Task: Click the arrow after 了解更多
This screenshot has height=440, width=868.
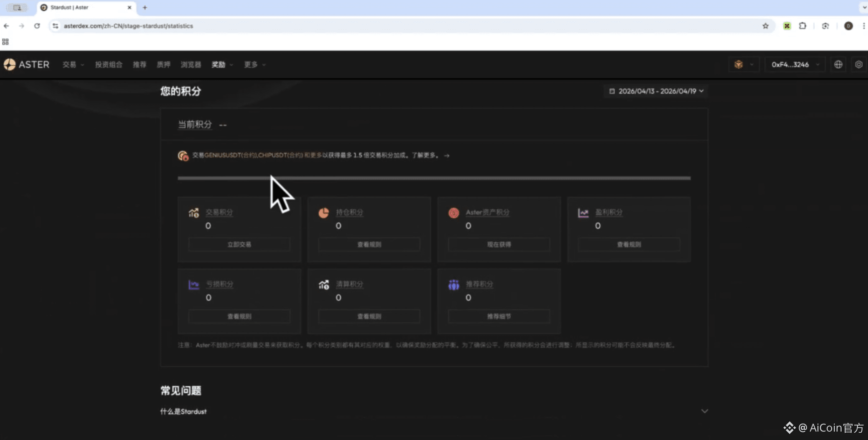Action: coord(447,156)
